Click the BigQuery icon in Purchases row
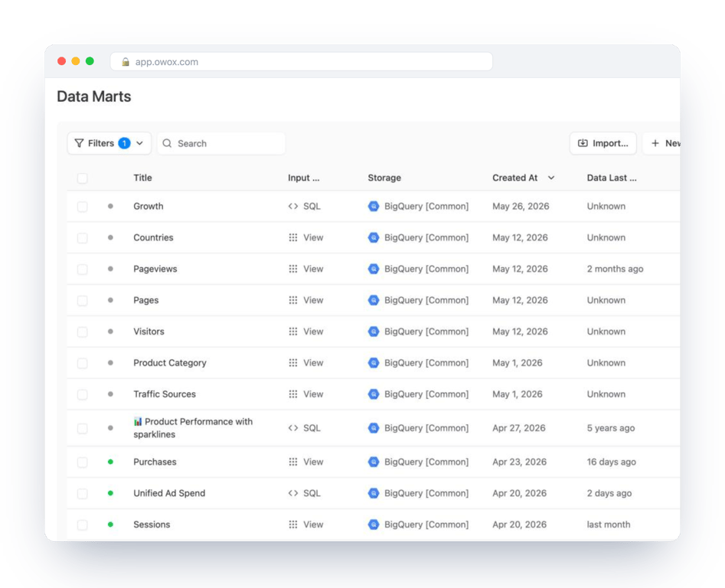Image resolution: width=725 pixels, height=588 pixels. click(374, 462)
